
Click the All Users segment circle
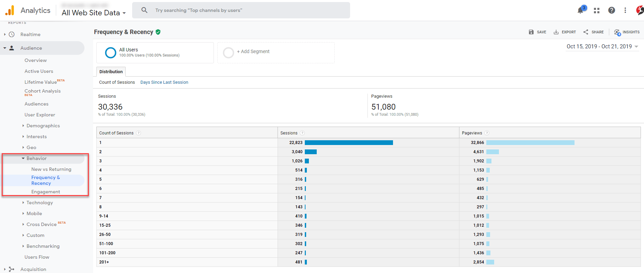111,53
